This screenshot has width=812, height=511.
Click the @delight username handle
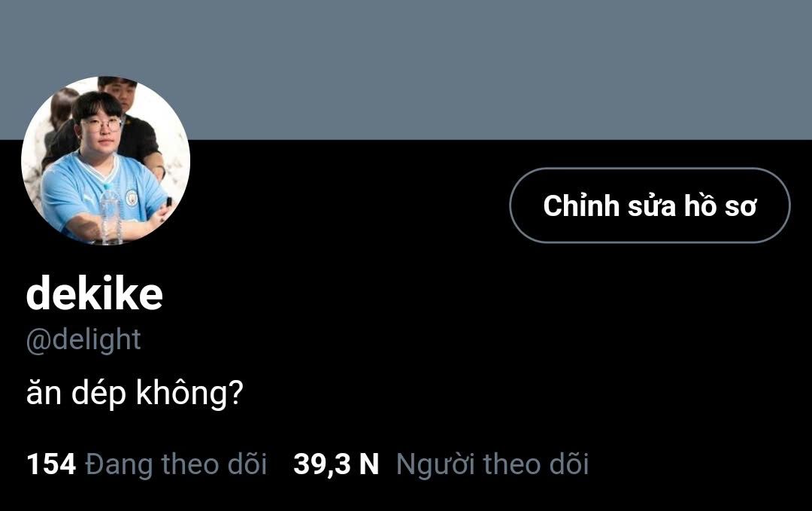[x=83, y=340]
